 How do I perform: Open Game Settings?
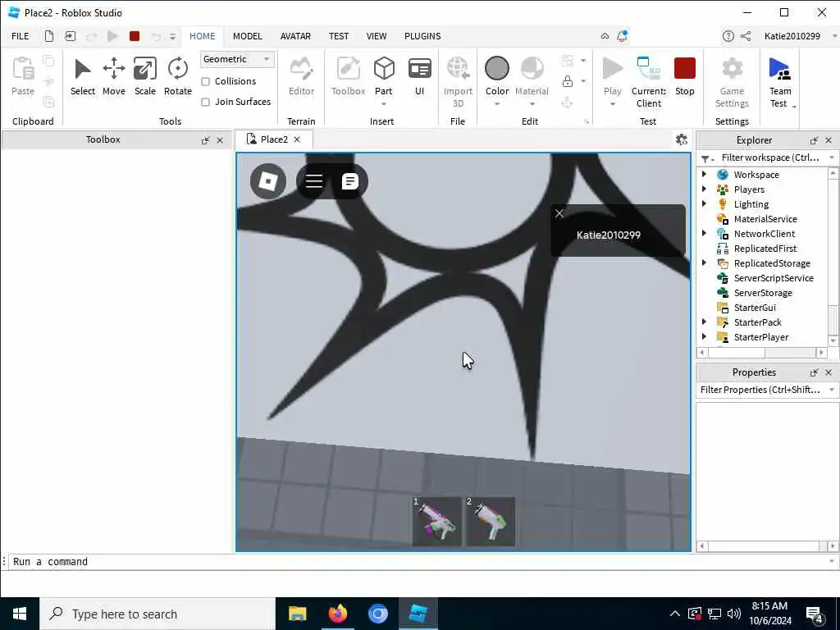732,82
